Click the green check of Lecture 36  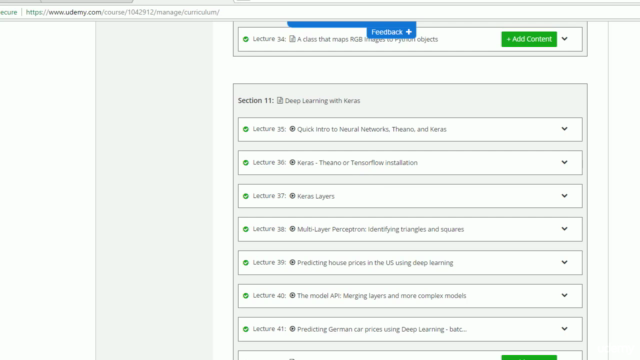246,162
